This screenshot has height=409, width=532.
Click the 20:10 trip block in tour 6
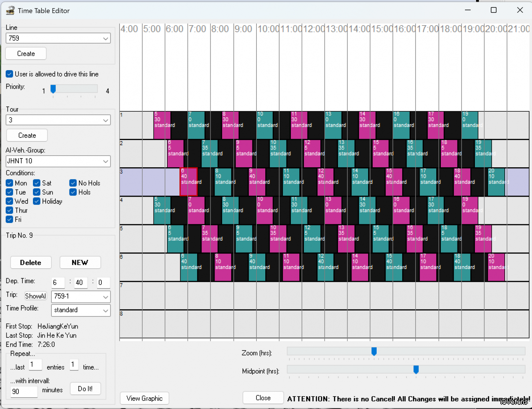(x=496, y=267)
